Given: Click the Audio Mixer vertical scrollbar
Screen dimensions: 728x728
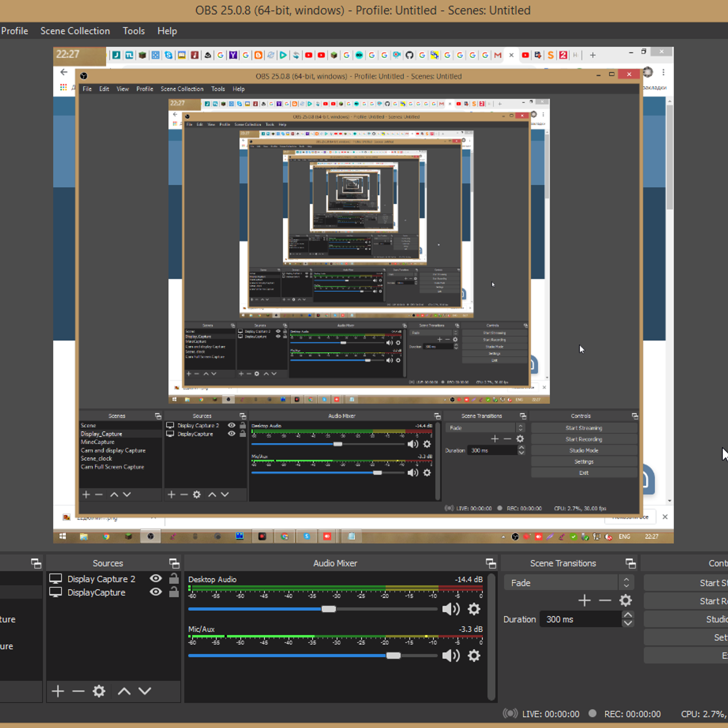Looking at the screenshot, I should pos(491,637).
